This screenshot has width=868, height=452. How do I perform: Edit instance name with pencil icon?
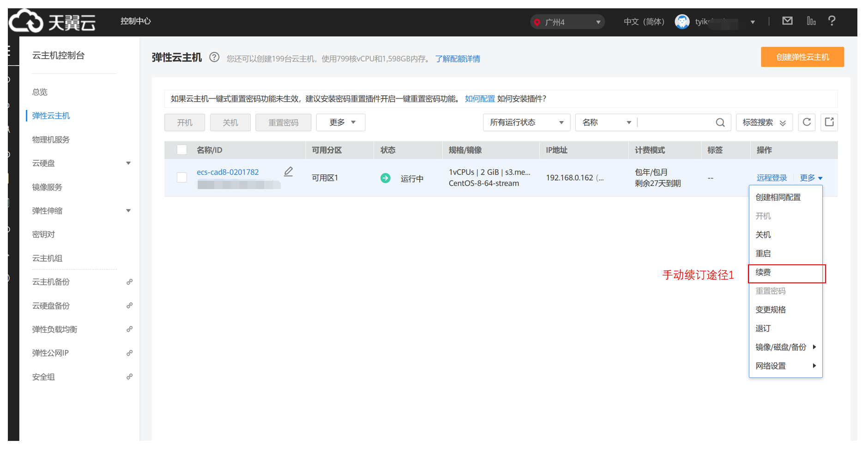coord(289,171)
